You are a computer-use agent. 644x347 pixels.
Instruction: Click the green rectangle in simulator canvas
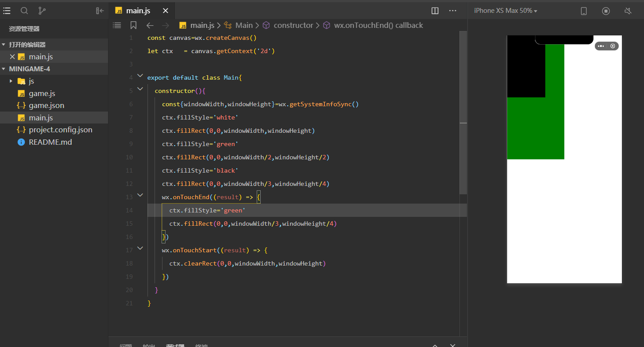[x=536, y=128]
